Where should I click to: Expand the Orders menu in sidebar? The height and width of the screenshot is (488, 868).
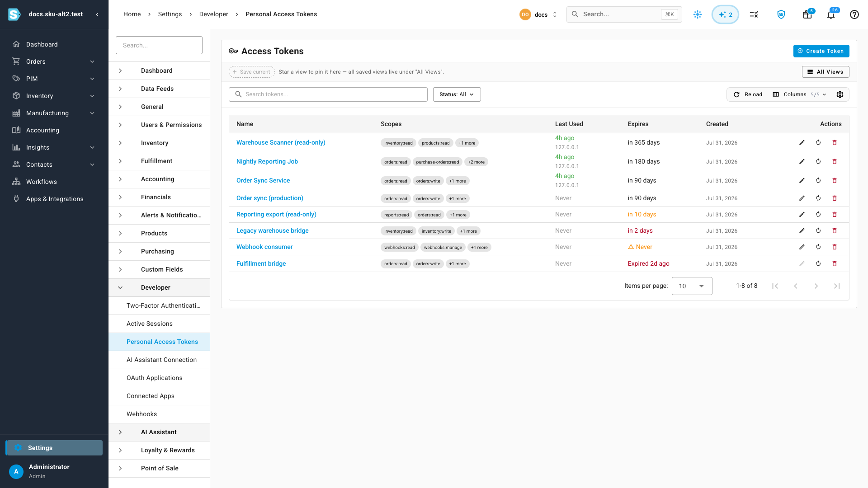pyautogui.click(x=54, y=61)
